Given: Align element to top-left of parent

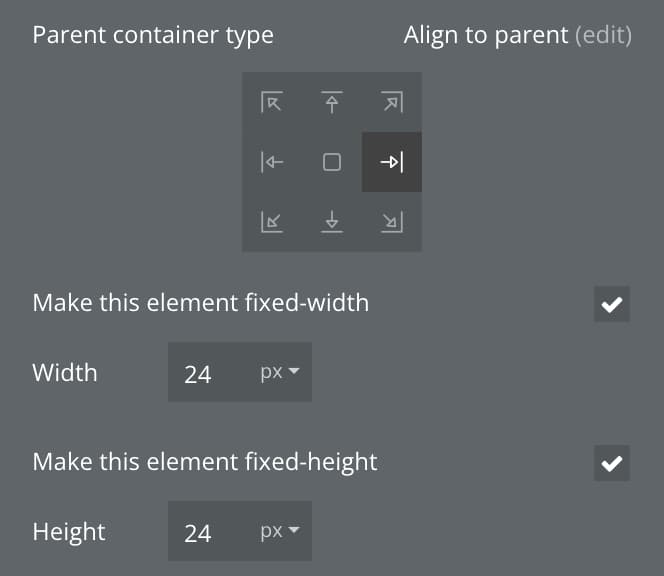Looking at the screenshot, I should 272,102.
